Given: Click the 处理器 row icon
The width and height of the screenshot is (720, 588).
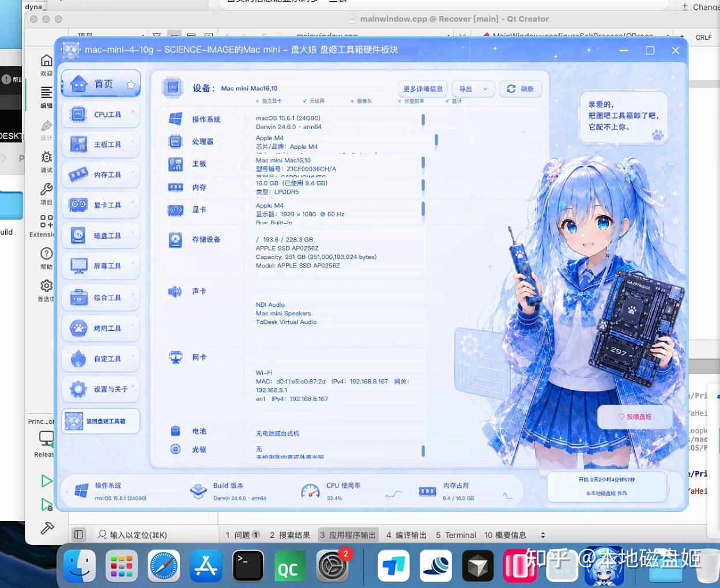Looking at the screenshot, I should 175,141.
